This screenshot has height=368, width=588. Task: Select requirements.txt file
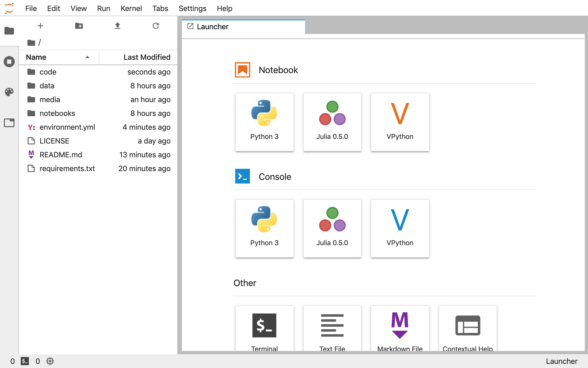click(98, 168)
